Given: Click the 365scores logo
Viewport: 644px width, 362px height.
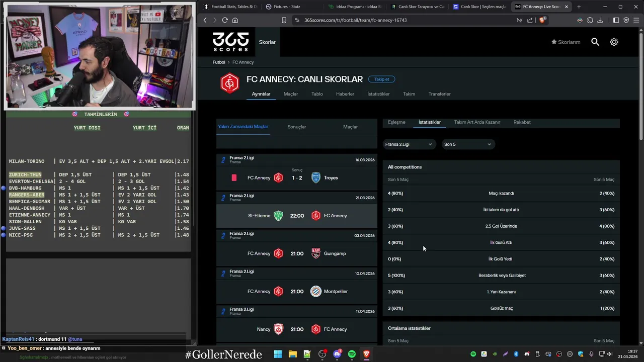Looking at the screenshot, I should pos(230,42).
